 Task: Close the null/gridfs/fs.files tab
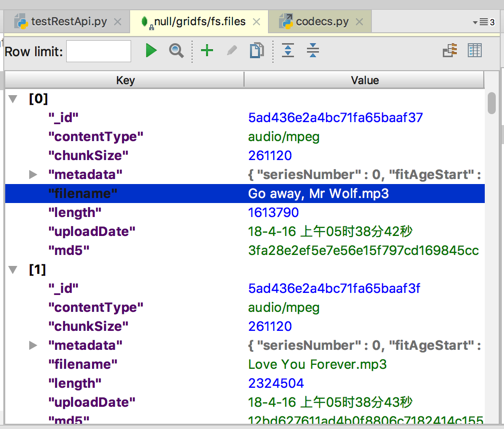tap(256, 22)
